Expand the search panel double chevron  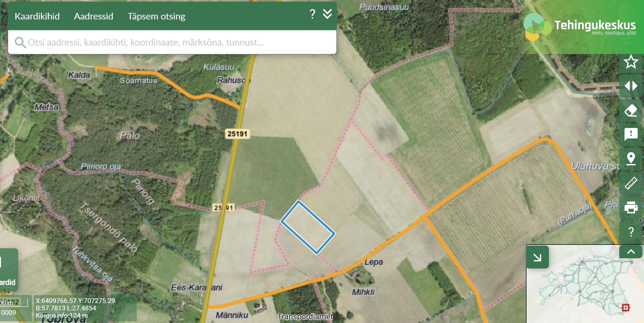point(327,14)
